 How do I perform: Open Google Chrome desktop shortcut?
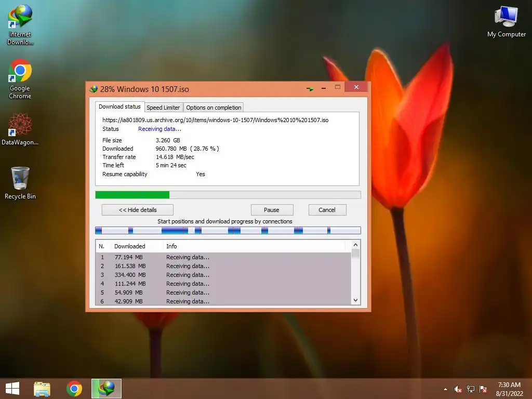(20, 79)
